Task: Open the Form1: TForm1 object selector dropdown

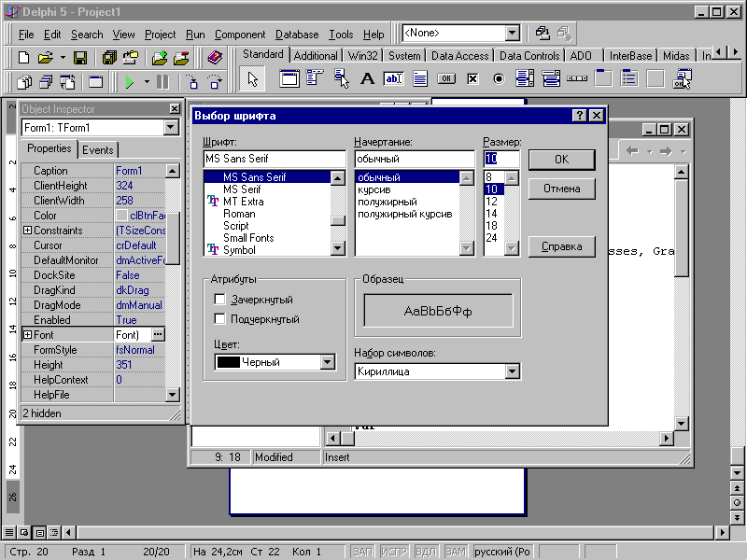Action: point(171,127)
